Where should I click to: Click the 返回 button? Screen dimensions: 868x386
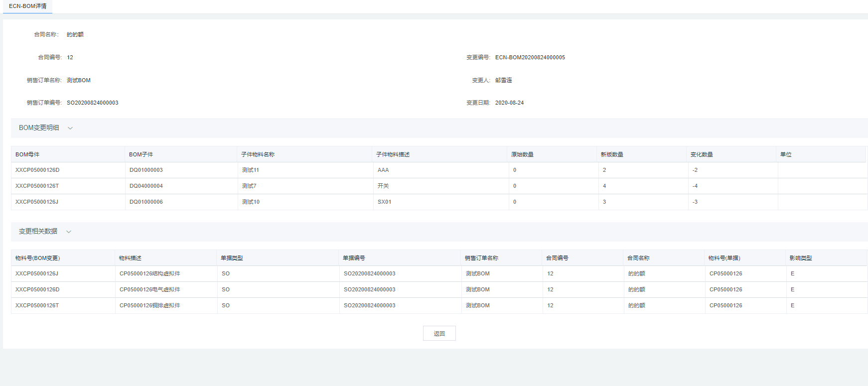pos(439,334)
